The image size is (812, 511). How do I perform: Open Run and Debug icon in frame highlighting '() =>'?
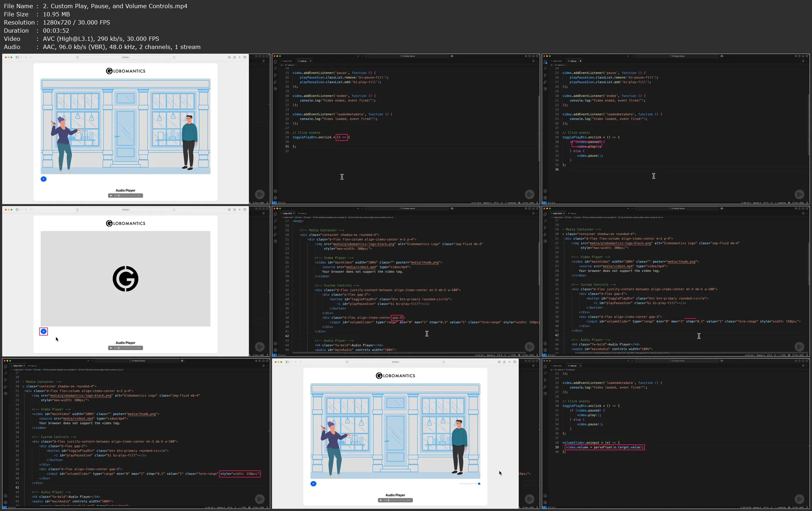point(276,82)
